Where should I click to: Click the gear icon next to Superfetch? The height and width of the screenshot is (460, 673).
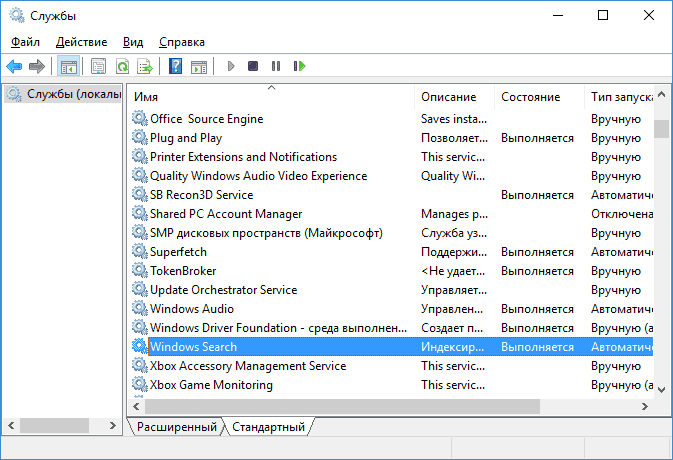coord(139,251)
